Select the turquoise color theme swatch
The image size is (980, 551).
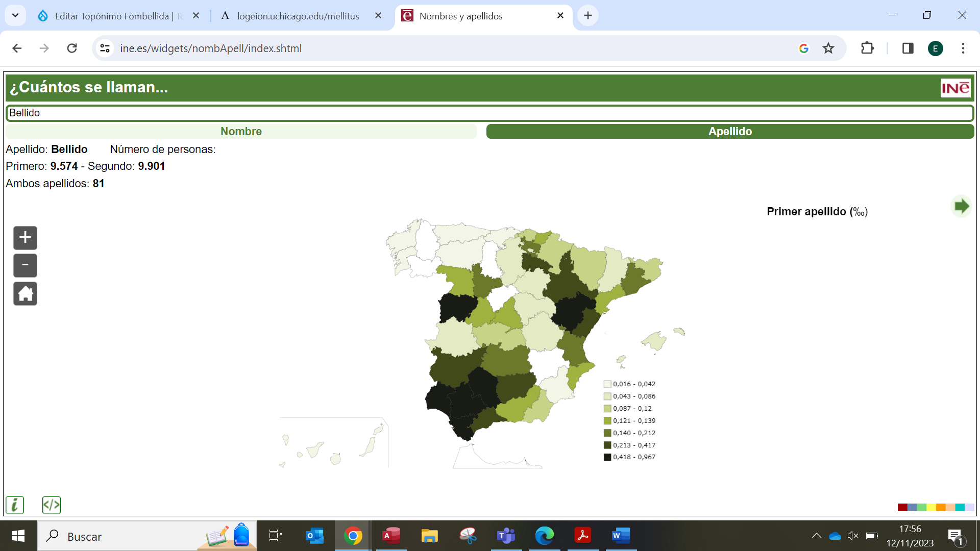pyautogui.click(x=960, y=508)
